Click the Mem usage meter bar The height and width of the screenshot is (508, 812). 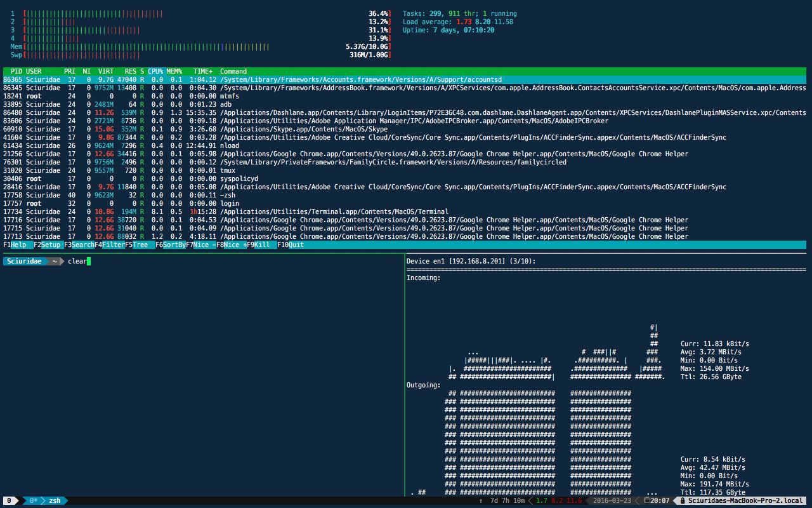(207, 46)
